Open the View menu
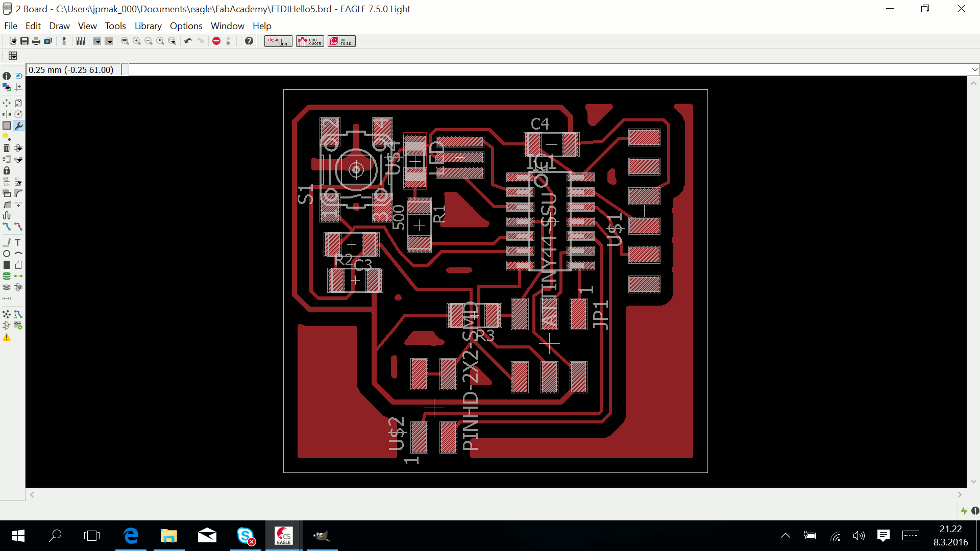This screenshot has width=980, height=551. click(x=87, y=26)
